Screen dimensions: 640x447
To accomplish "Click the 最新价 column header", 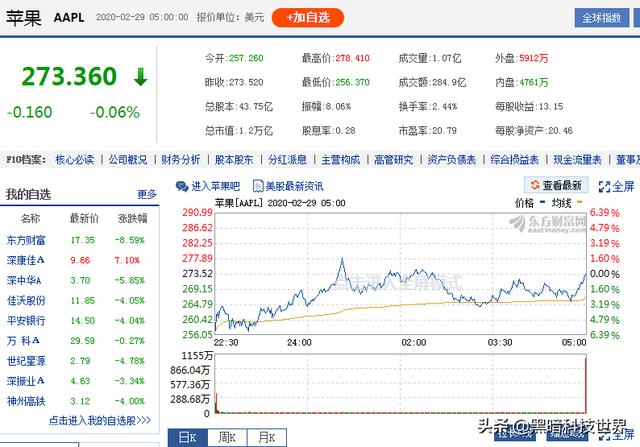I will (x=84, y=218).
